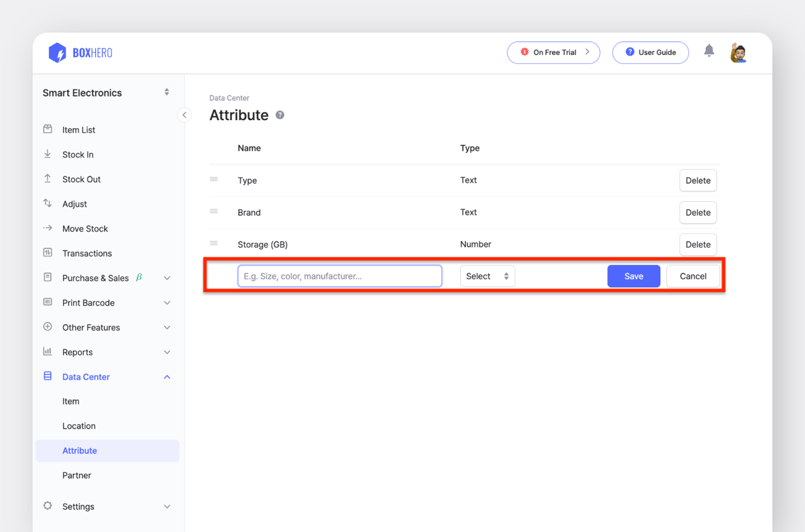
Task: Open the user avatar profile menu
Action: coord(739,52)
